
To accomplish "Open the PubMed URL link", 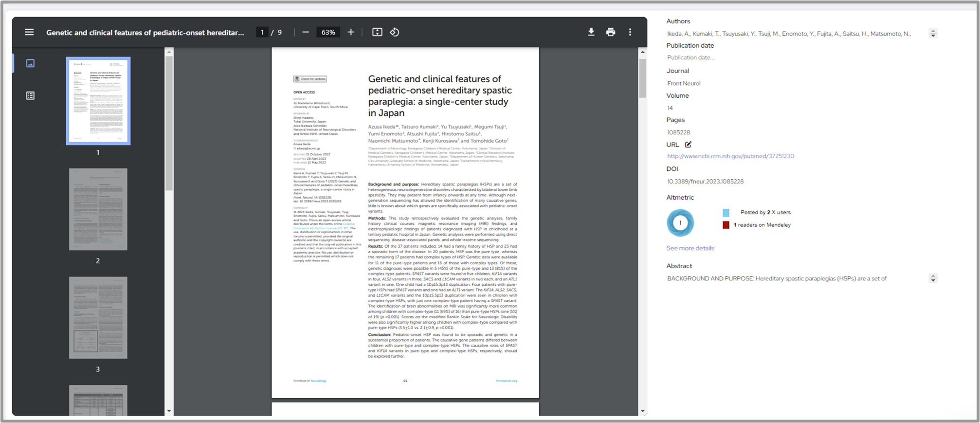I will click(730, 156).
